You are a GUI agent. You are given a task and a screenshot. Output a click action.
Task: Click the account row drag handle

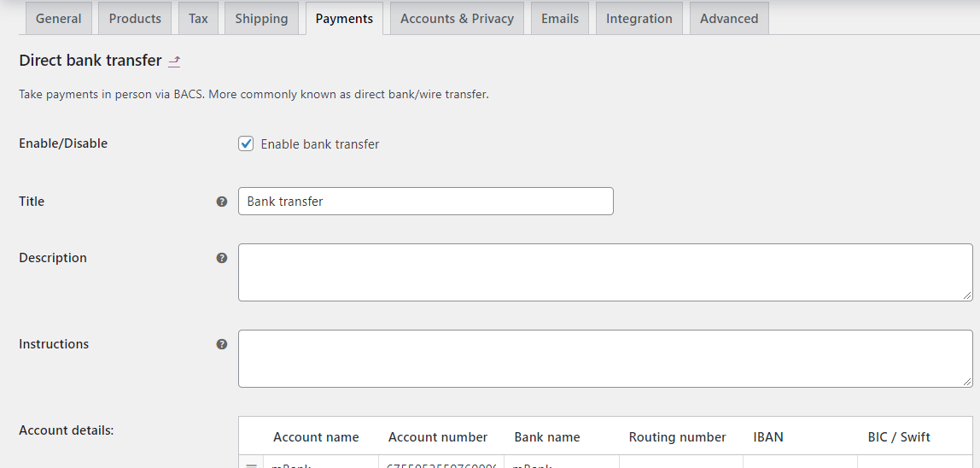point(251,465)
